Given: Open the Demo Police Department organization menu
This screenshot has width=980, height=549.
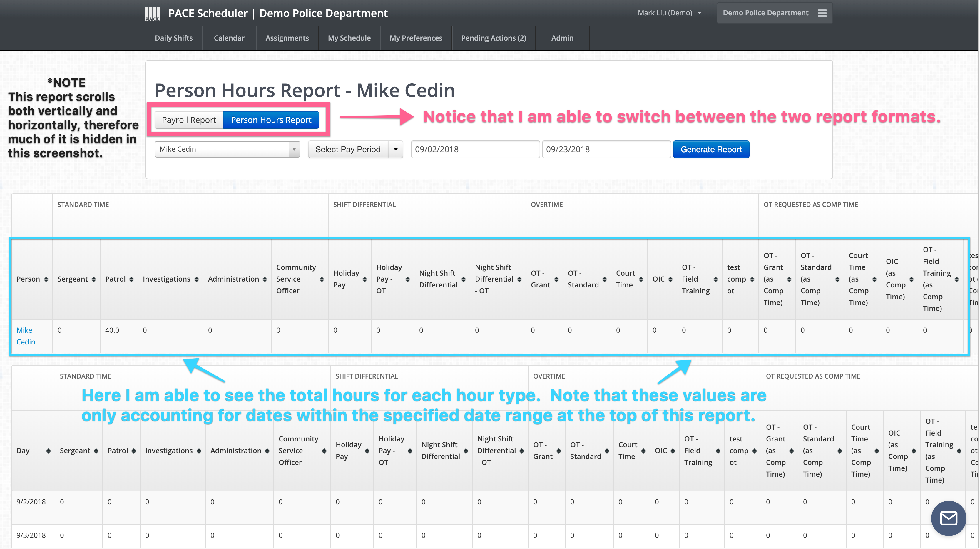Looking at the screenshot, I should (x=774, y=13).
